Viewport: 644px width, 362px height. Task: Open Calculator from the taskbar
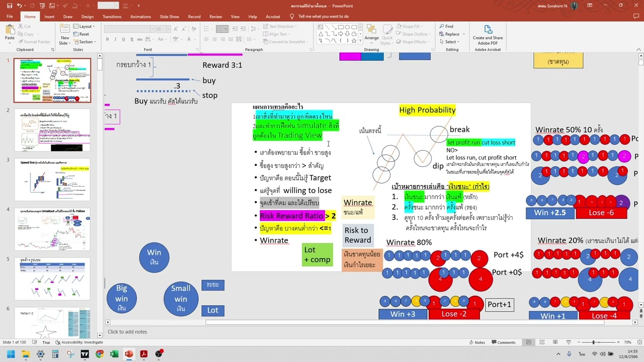click(55, 354)
